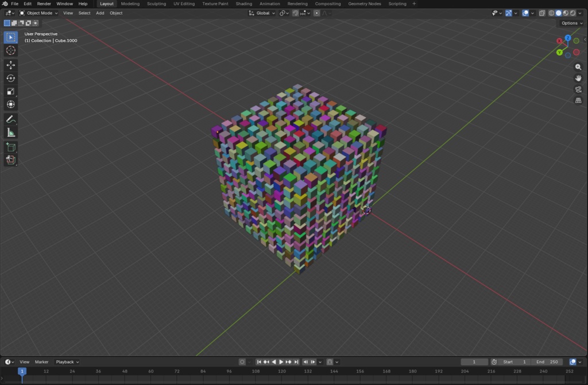This screenshot has width=588, height=385.
Task: Choose the Measure tool
Action: 10,133
